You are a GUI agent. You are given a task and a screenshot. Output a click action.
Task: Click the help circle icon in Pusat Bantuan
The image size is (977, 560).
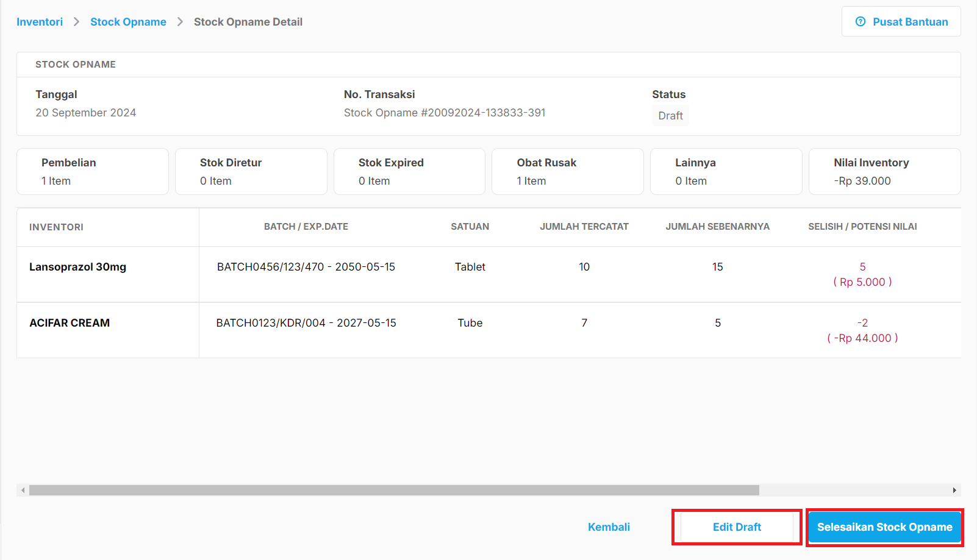point(861,22)
